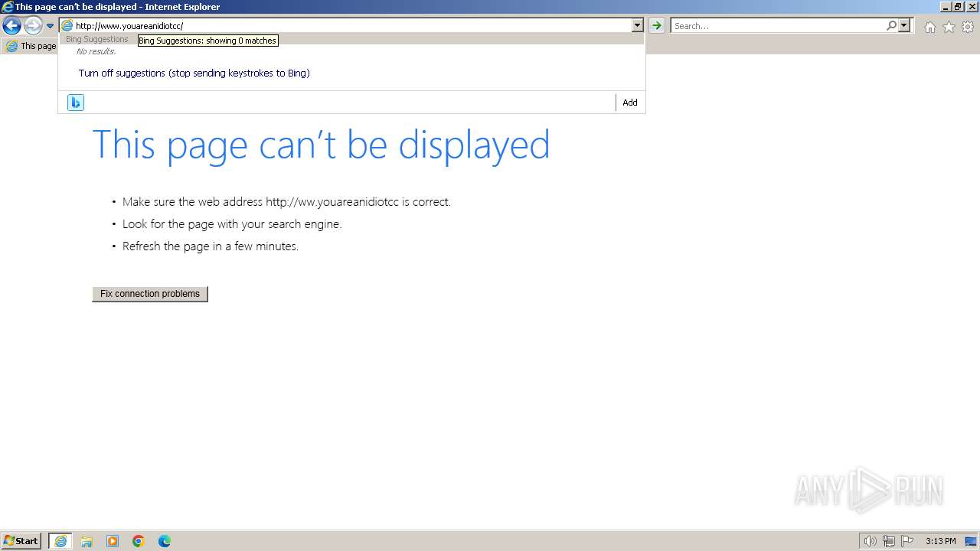
Task: Launch Google Chrome from taskbar
Action: [x=139, y=541]
